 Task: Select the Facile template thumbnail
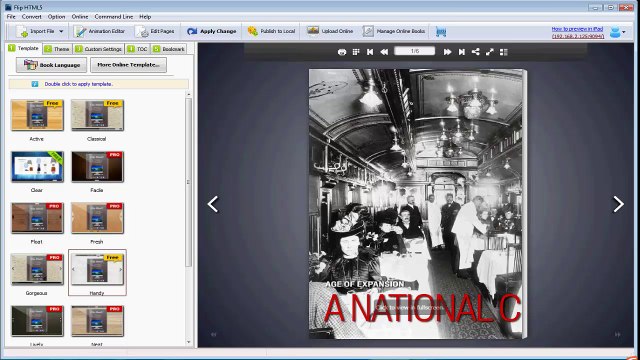(97, 167)
